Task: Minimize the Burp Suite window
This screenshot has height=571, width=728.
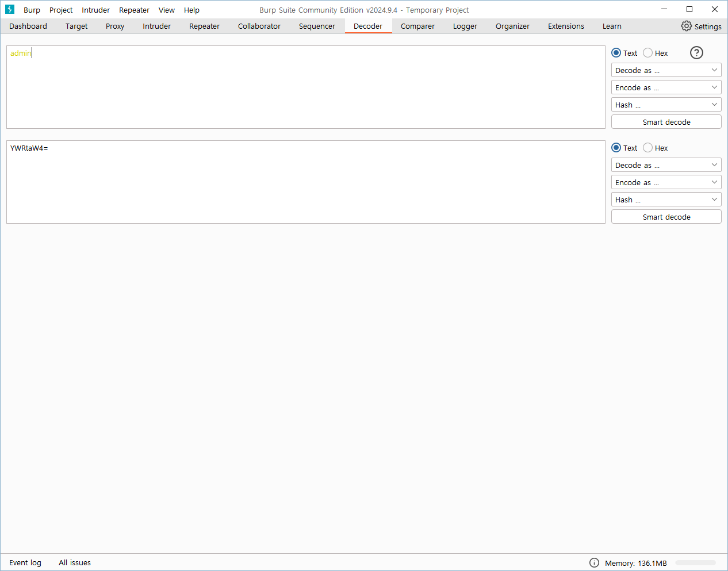Action: [x=664, y=9]
